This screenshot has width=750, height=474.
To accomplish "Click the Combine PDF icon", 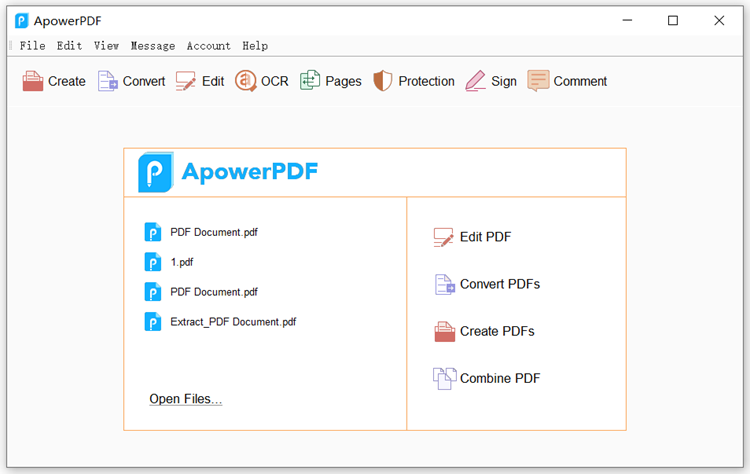I will click(444, 378).
